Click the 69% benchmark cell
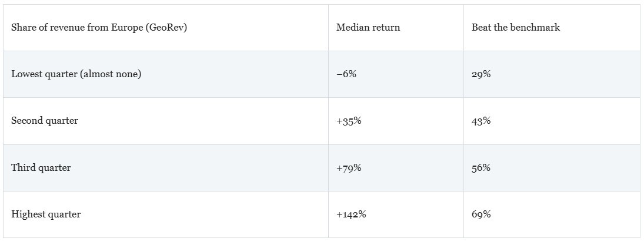 481,214
